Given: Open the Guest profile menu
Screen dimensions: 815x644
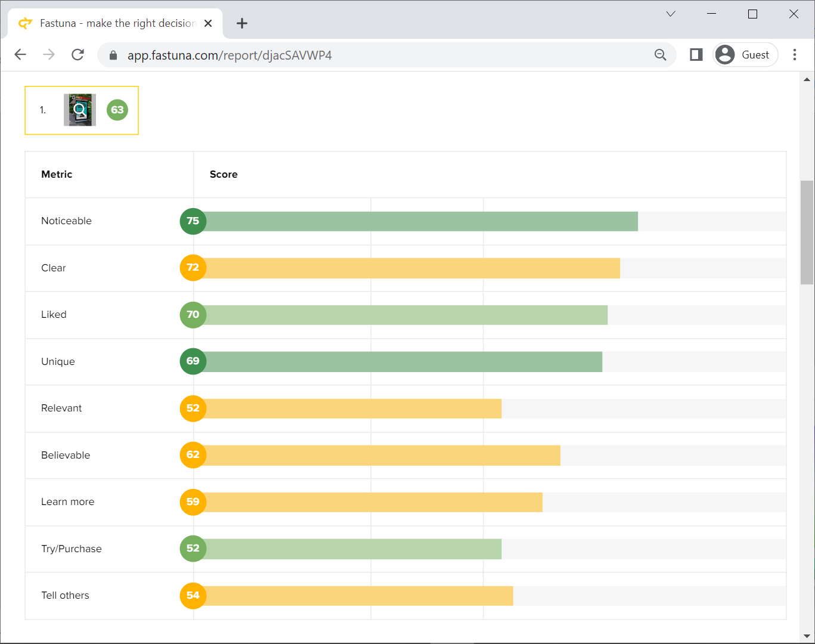Looking at the screenshot, I should (x=745, y=55).
